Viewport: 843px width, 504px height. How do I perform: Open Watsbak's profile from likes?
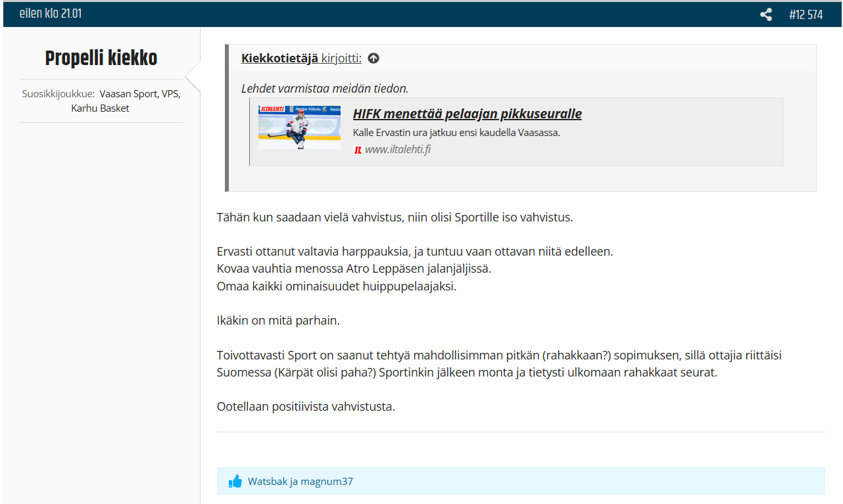coord(268,482)
